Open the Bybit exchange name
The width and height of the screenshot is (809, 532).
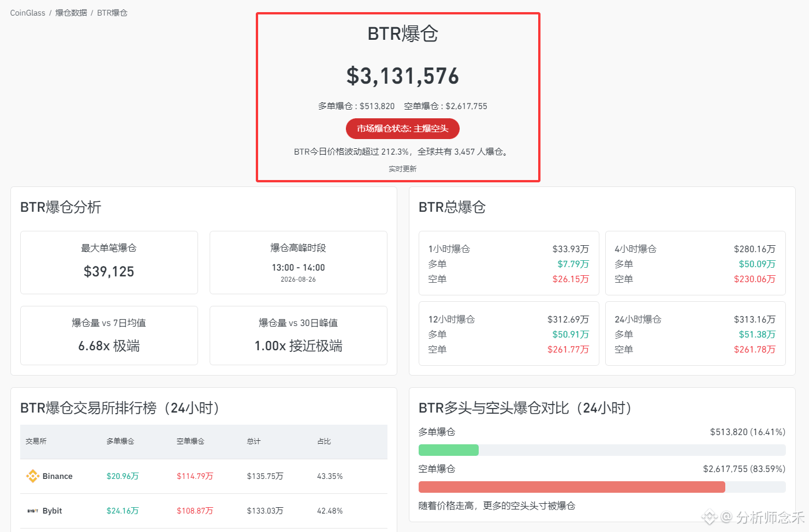point(52,511)
